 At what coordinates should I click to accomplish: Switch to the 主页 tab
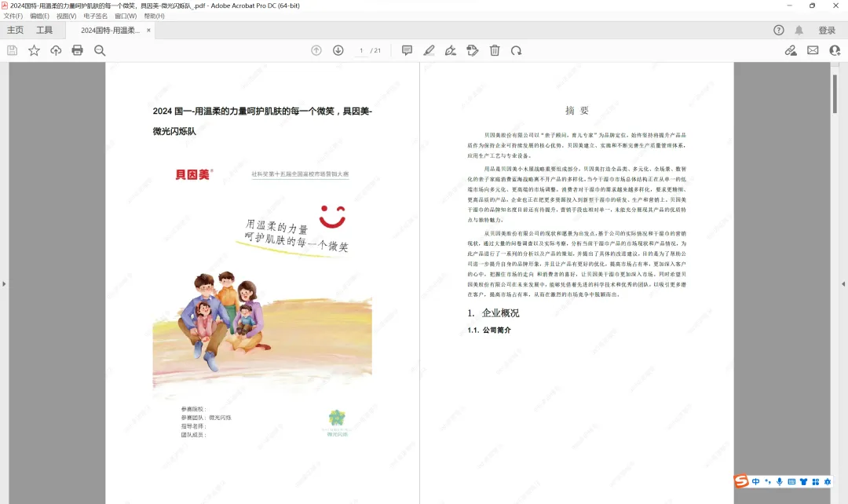click(x=16, y=30)
